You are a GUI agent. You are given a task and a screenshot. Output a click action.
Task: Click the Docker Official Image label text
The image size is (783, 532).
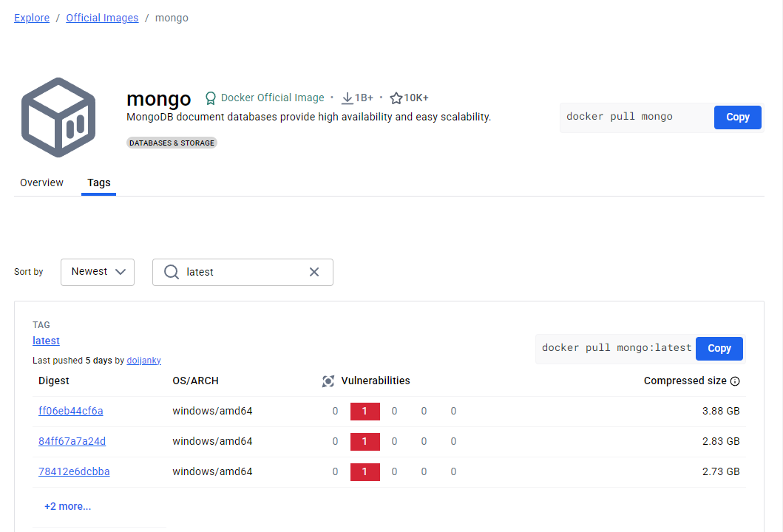click(x=273, y=98)
